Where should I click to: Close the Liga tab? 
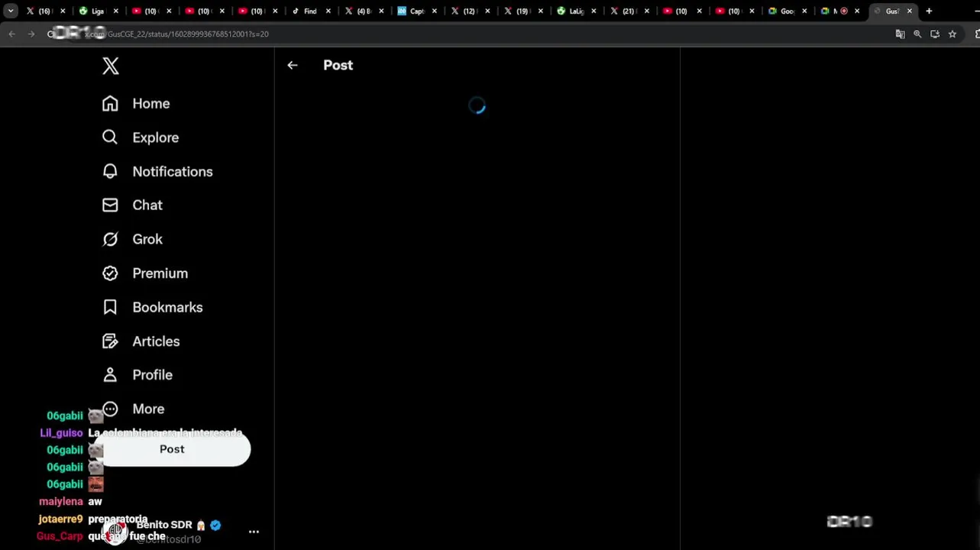click(x=116, y=11)
